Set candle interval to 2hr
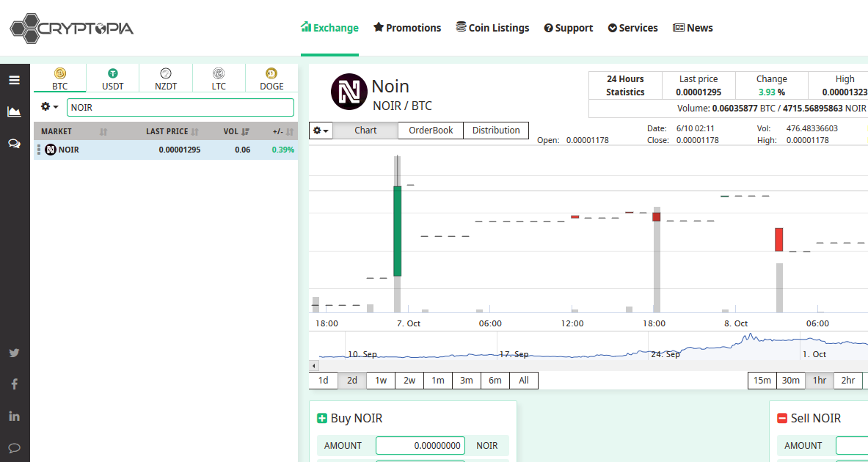Viewport: 868px width, 462px height. tap(848, 380)
